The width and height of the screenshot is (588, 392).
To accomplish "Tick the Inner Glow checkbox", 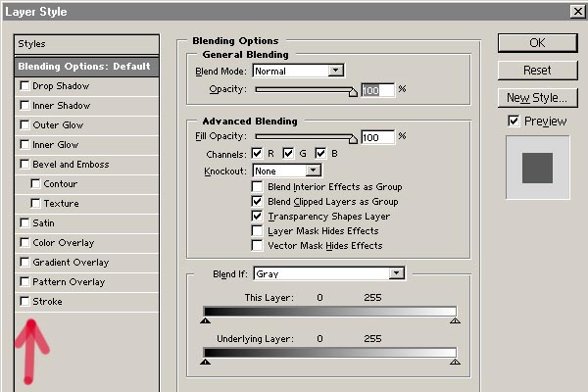I will tap(24, 144).
